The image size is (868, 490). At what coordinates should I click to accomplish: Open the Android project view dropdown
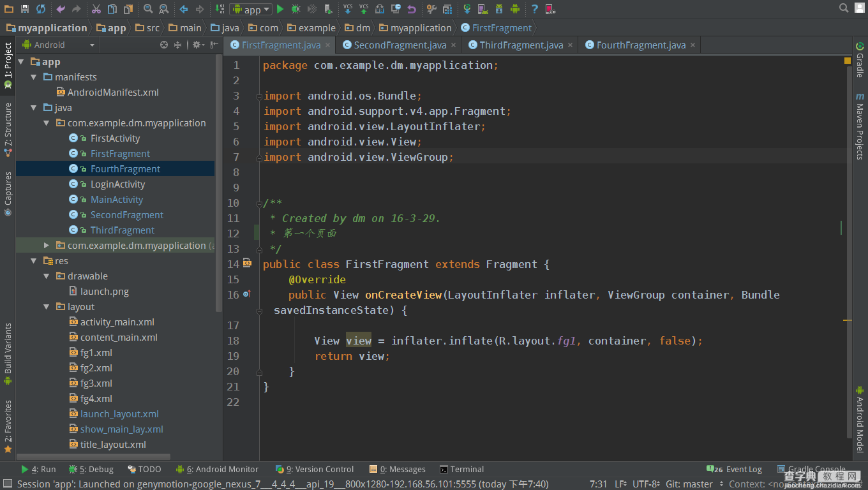point(58,45)
